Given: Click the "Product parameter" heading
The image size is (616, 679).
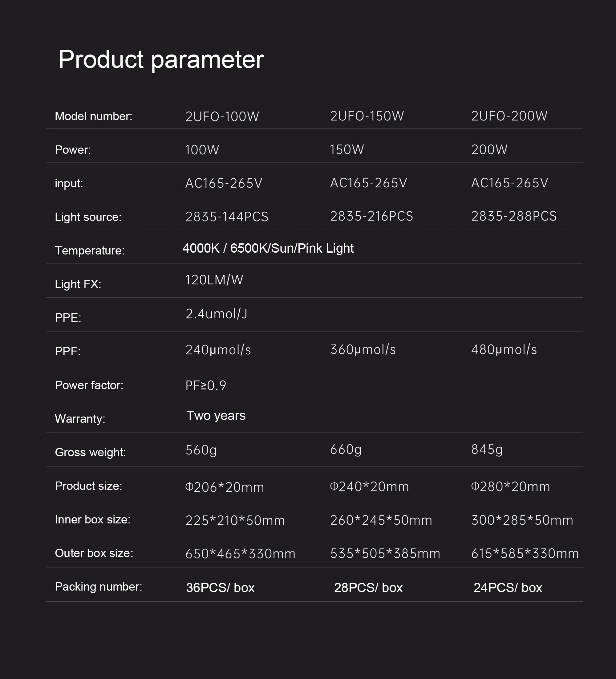Looking at the screenshot, I should click(x=161, y=60).
